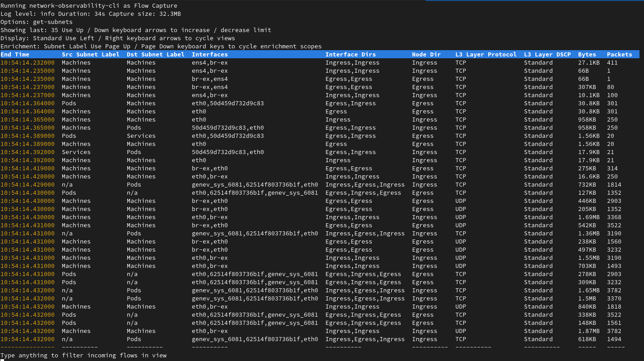644x361 pixels.
Task: Click the timestamp 10:54:14.232000
Action: click(28, 62)
